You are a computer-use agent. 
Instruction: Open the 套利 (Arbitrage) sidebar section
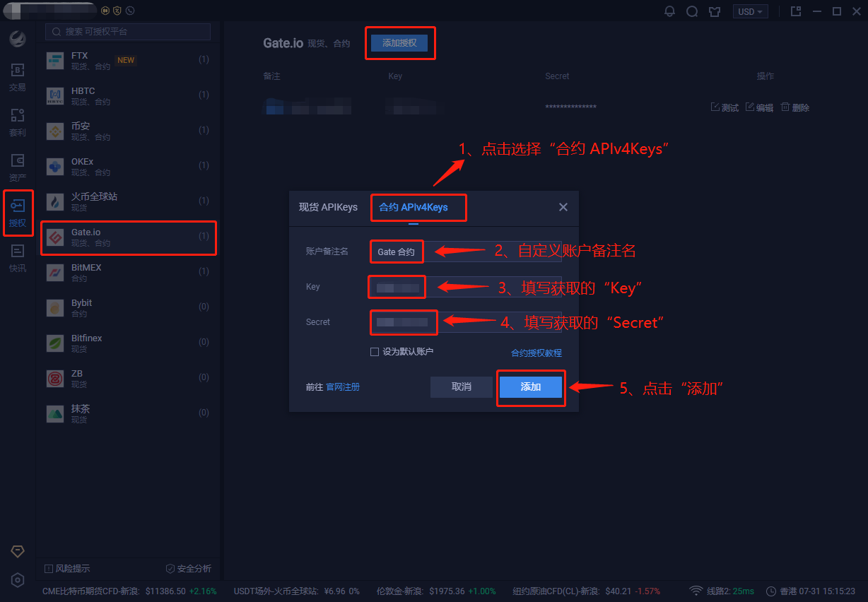click(x=18, y=122)
